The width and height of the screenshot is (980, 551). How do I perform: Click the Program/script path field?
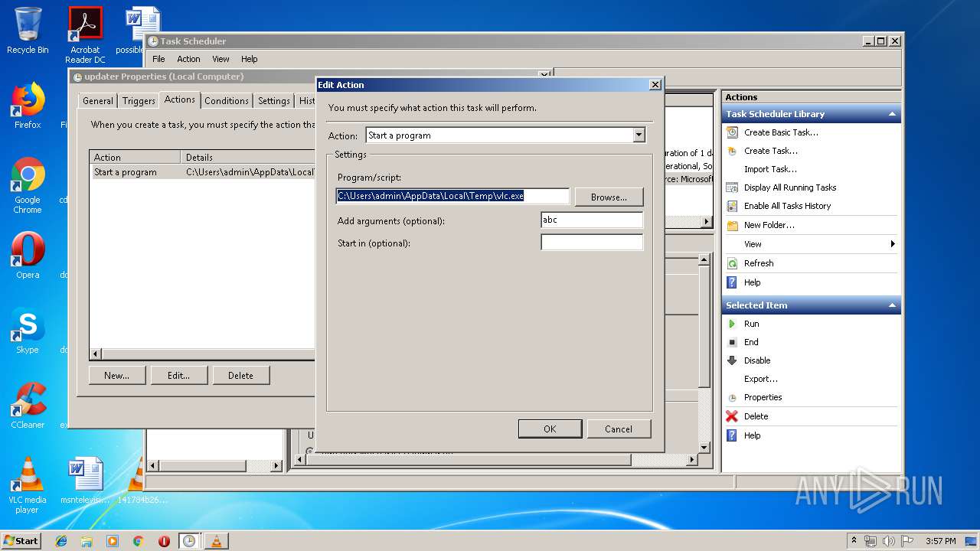pos(453,197)
